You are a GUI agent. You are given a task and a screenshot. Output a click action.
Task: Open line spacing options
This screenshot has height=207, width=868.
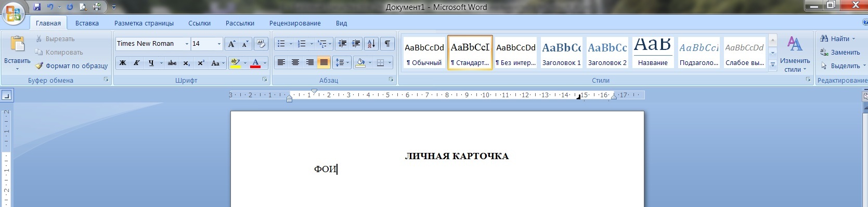pyautogui.click(x=342, y=63)
